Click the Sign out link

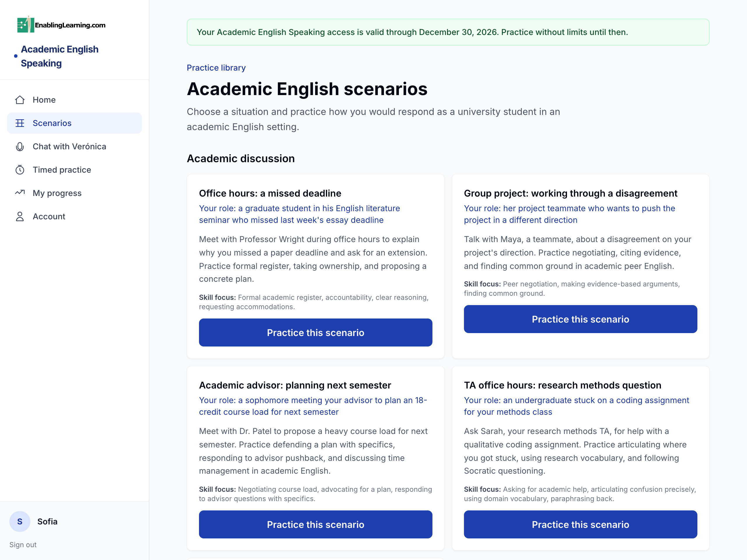(x=23, y=545)
